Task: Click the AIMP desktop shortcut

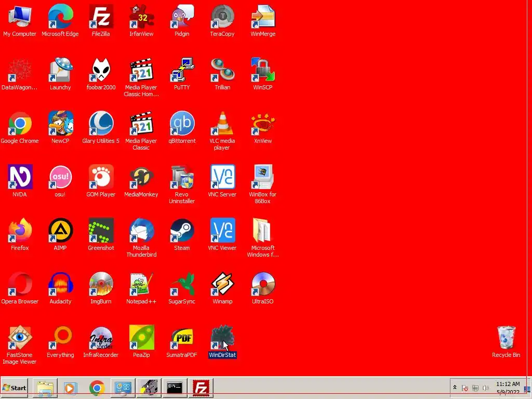Action: (60, 230)
